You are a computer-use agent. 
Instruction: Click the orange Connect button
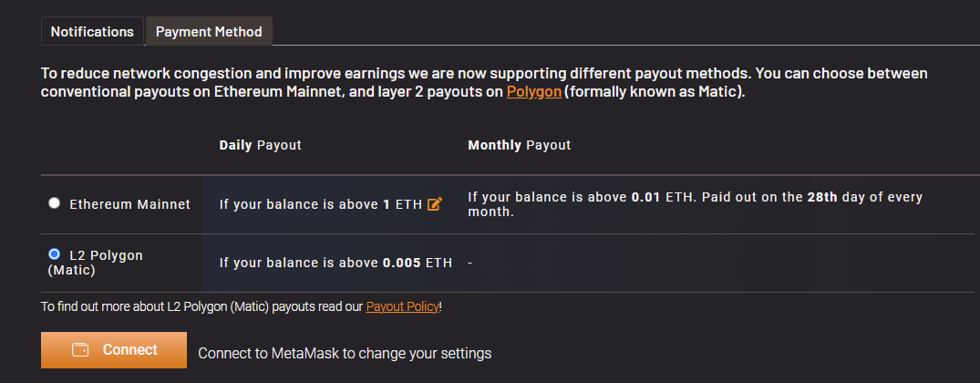coord(114,350)
